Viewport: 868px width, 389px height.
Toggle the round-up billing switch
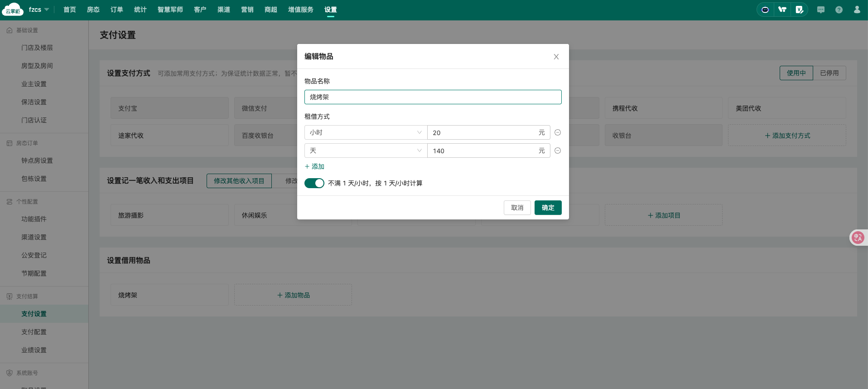pos(314,183)
